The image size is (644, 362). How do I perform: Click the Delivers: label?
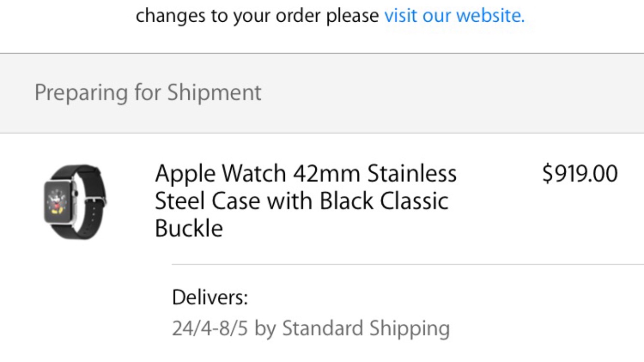pyautogui.click(x=210, y=298)
